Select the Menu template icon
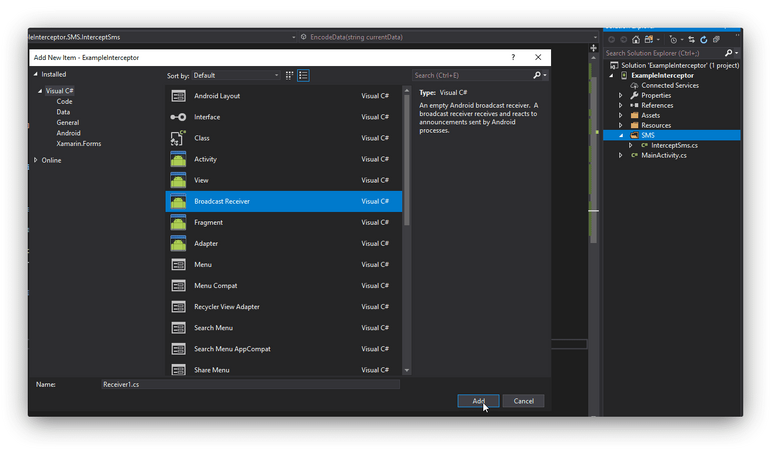This screenshot has height=450, width=771. (178, 265)
